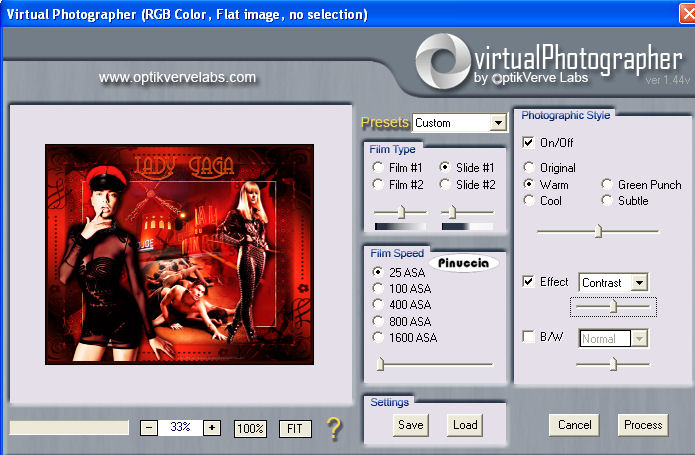
Task: Click the Slide tone gradient strip
Action: pyautogui.click(x=468, y=226)
